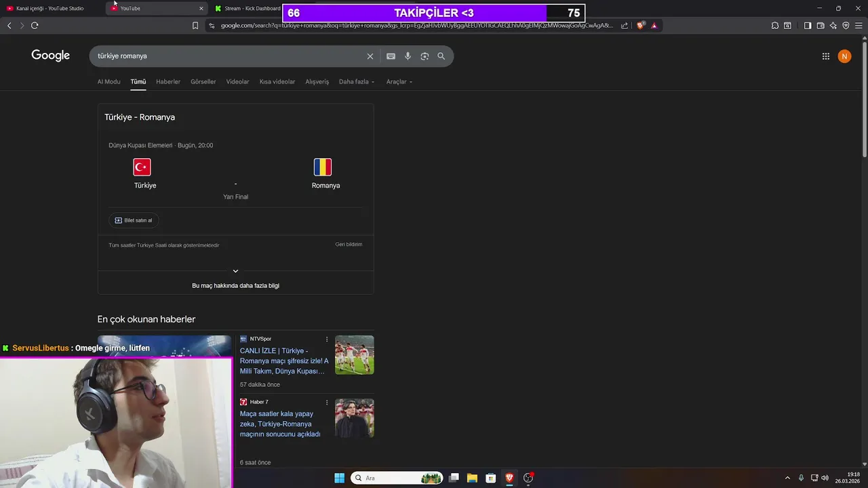The width and height of the screenshot is (868, 488).
Task: Click the Brave Rewards triangle icon
Action: tap(654, 26)
